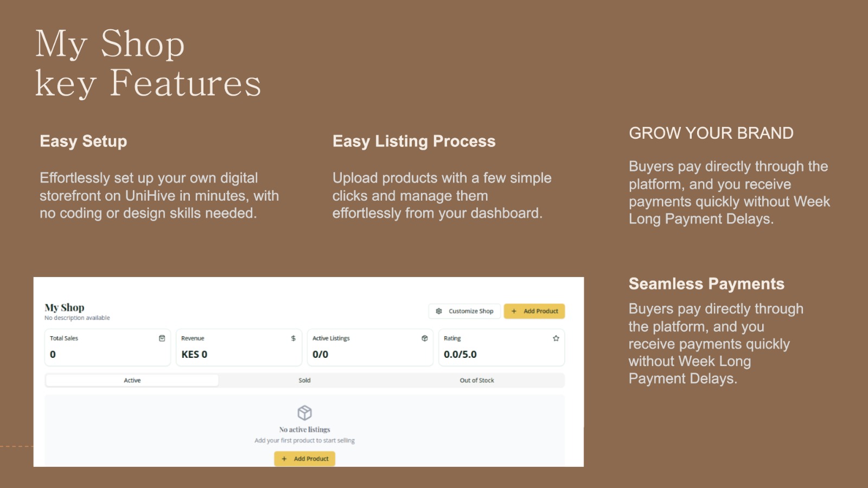Click the 0.0/5.0 rating value
Screen dimensions: 868x488
pos(460,355)
